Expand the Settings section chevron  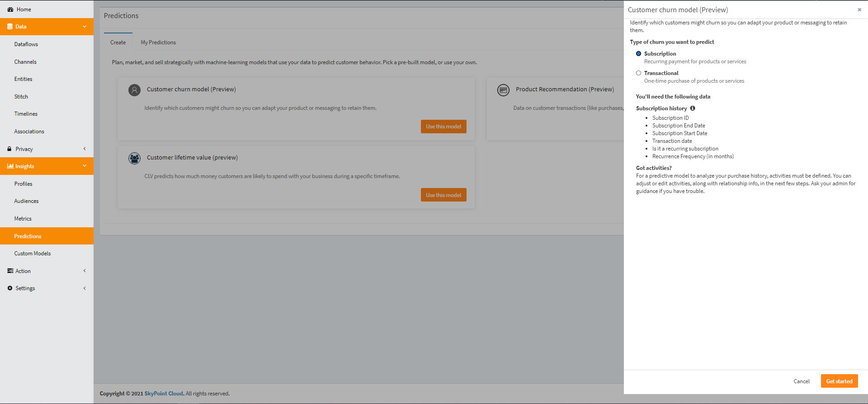point(85,288)
